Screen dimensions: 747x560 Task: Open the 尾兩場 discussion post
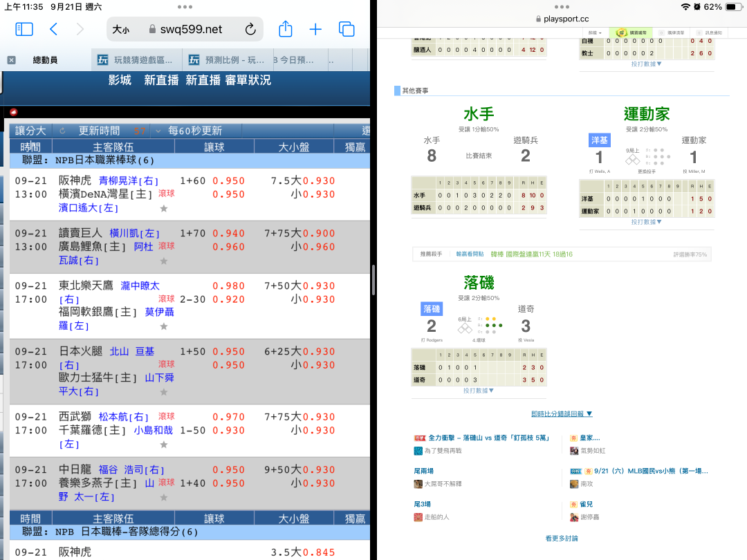[423, 471]
